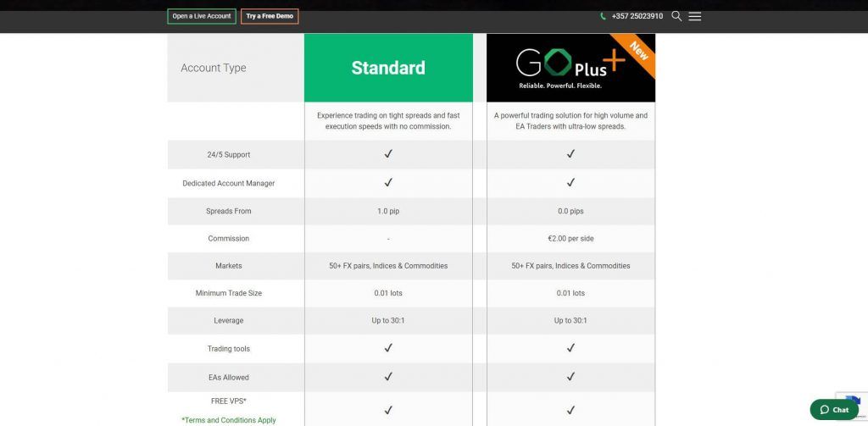Click GO Plus+ Dedicated Account Manager checkmark
This screenshot has width=868, height=426.
click(x=570, y=182)
